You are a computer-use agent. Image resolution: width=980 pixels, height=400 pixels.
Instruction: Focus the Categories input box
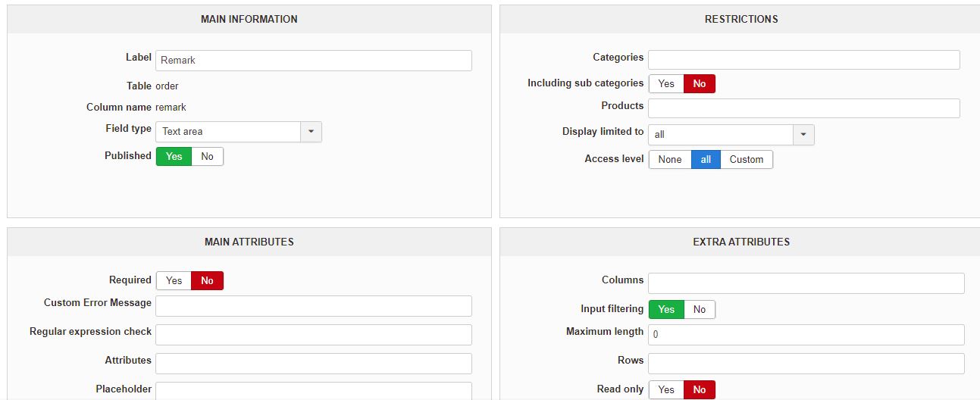coord(803,60)
